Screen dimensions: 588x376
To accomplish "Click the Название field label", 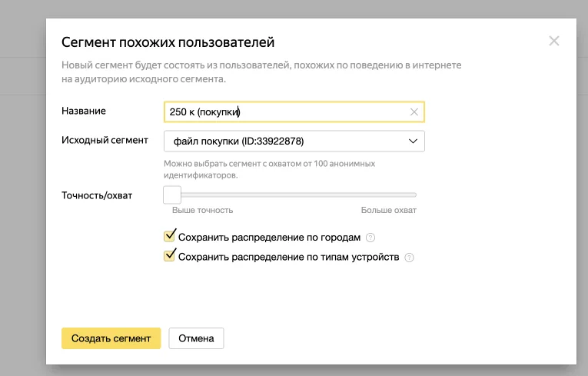I will (x=84, y=111).
